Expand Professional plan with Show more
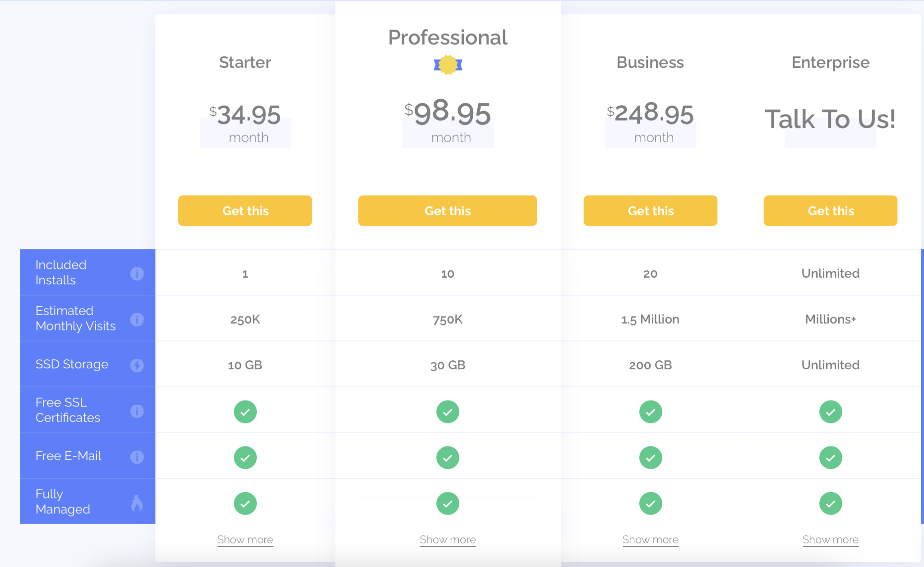The image size is (924, 567). pos(448,539)
